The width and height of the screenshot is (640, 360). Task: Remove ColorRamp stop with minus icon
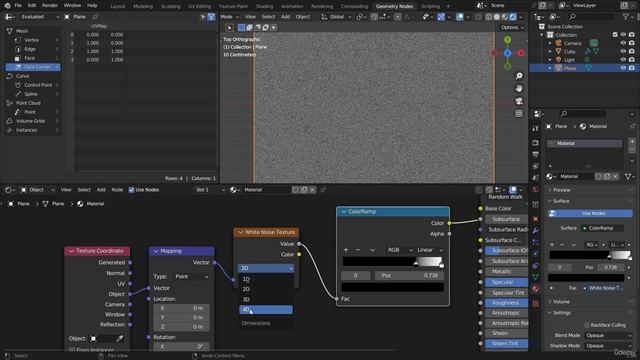point(358,250)
